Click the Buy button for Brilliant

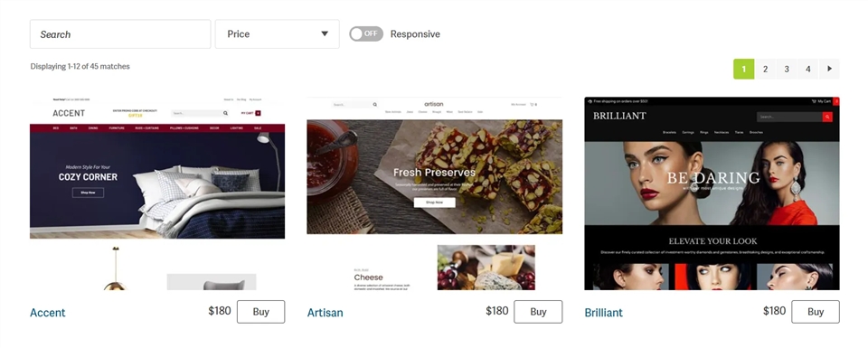[x=816, y=312]
